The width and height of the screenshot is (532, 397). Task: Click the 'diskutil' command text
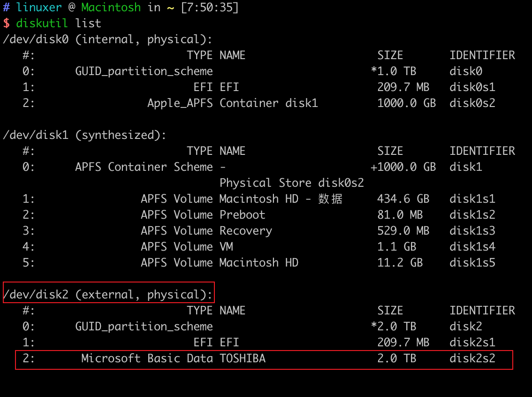click(42, 23)
